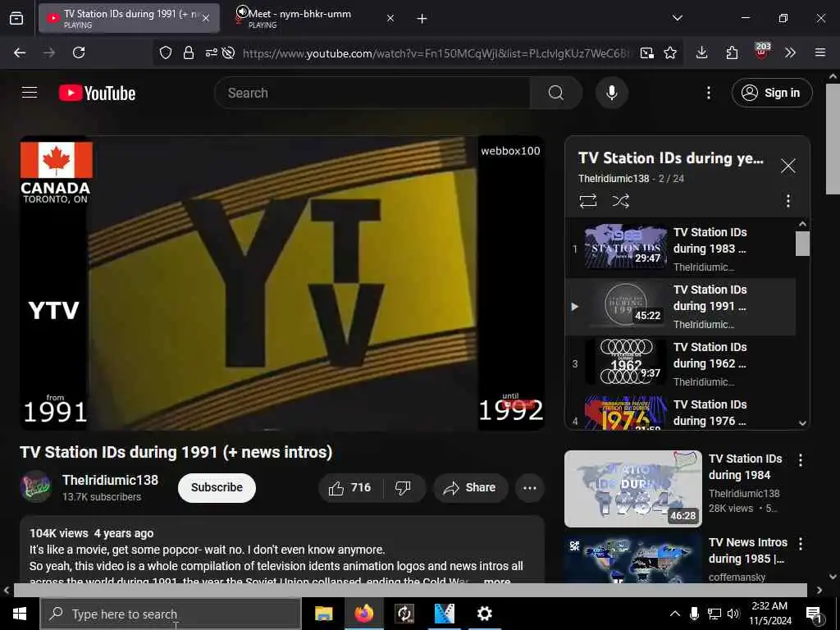The height and width of the screenshot is (630, 840).
Task: Open menu for TV Station IDs during 1984
Action: tap(801, 460)
